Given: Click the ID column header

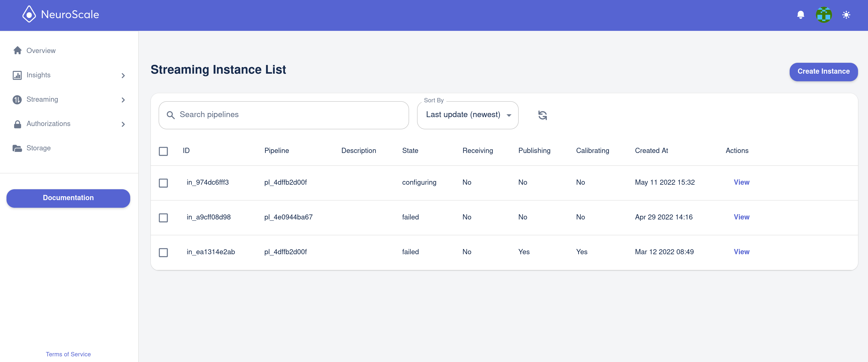Looking at the screenshot, I should coord(186,151).
